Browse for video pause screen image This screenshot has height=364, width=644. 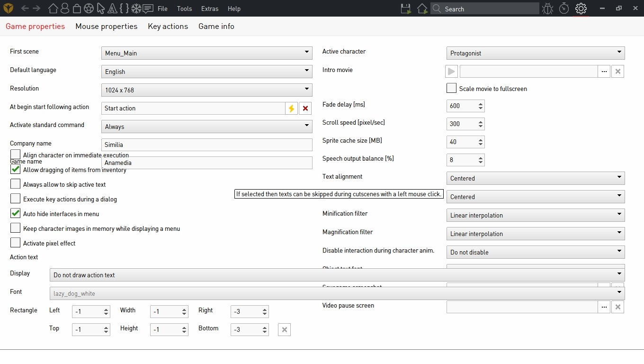click(604, 307)
